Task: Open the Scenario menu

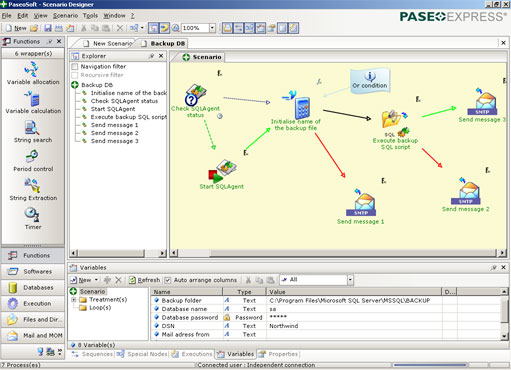Action: click(65, 16)
